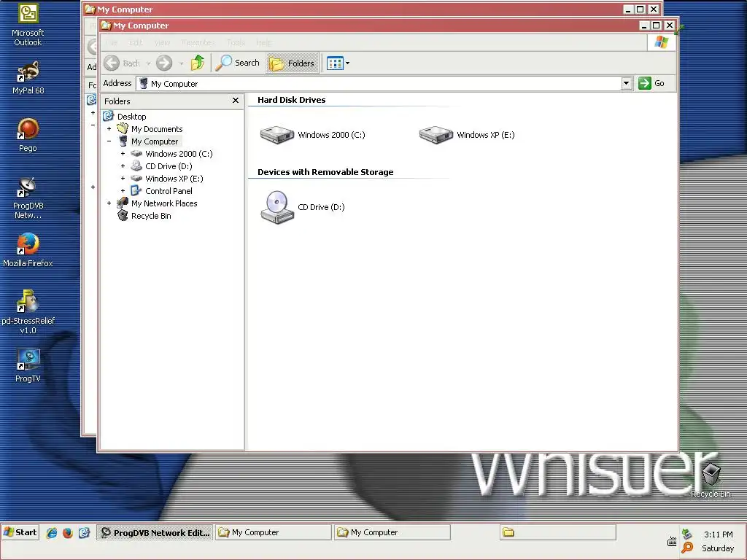This screenshot has height=560, width=747.
Task: Click the Go button
Action: (651, 83)
